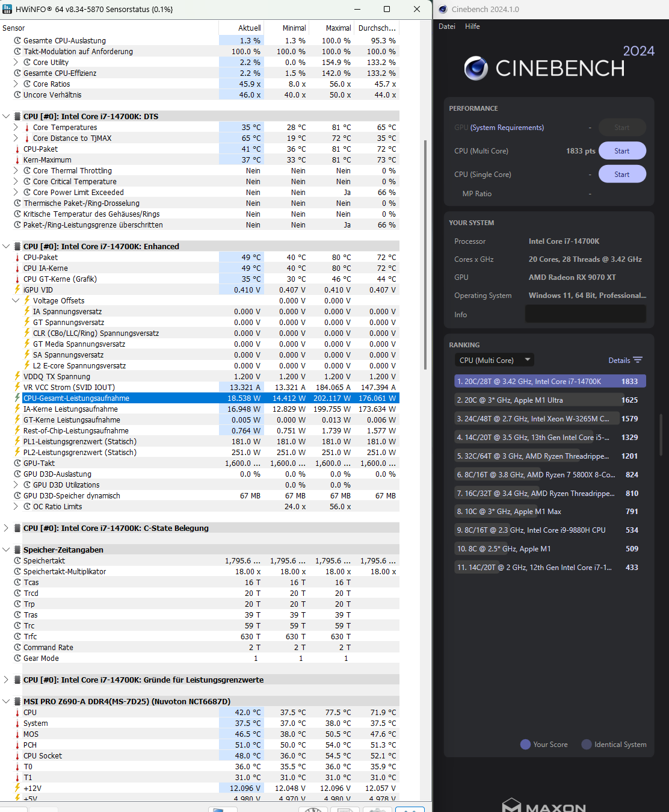The width and height of the screenshot is (669, 812).
Task: Toggle the Identical System indicator
Action: coord(586,744)
